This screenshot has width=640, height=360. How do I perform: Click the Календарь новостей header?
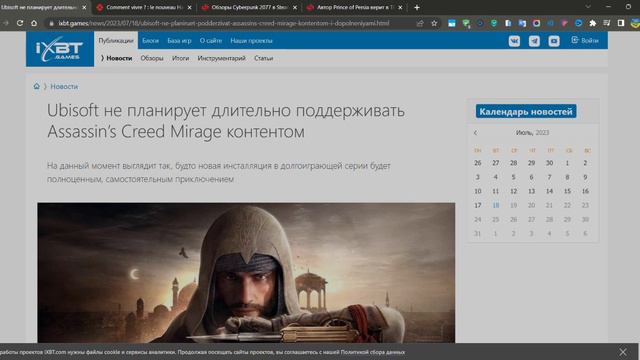[x=526, y=111]
